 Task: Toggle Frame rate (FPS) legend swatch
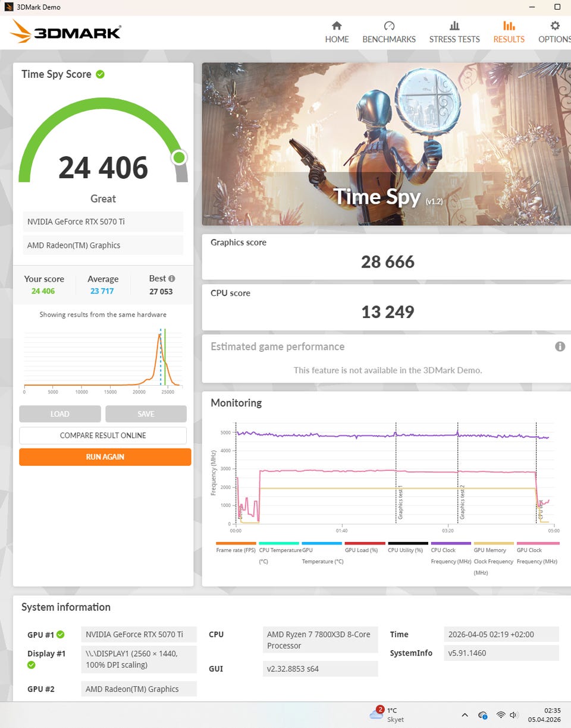click(236, 543)
